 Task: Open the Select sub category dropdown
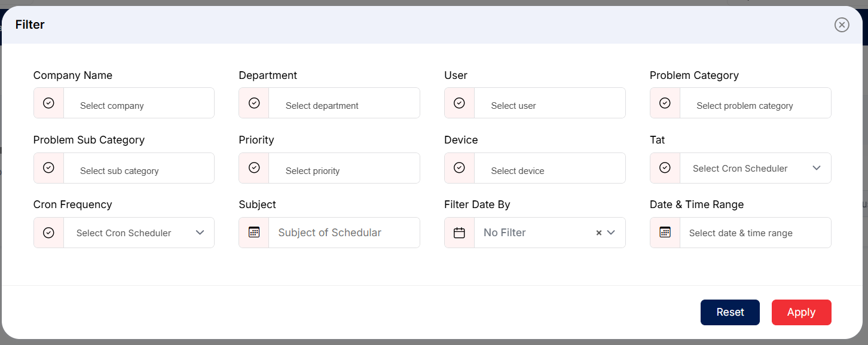click(139, 168)
